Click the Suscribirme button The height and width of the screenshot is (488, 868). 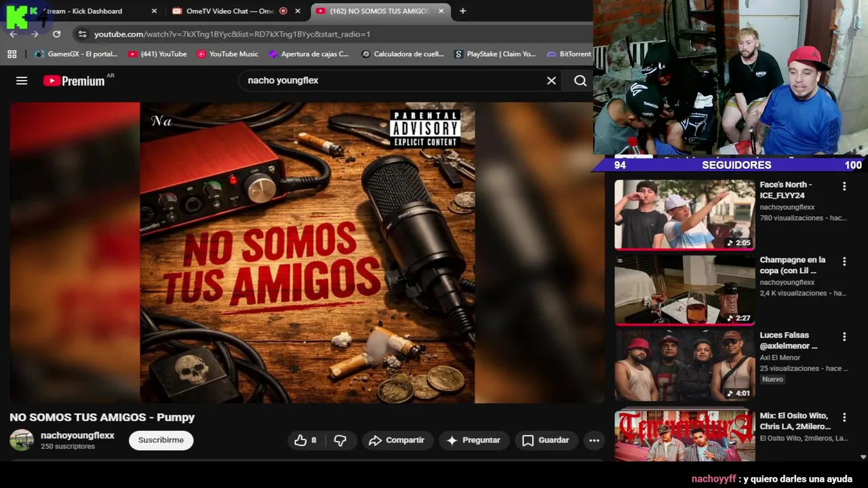coord(161,441)
